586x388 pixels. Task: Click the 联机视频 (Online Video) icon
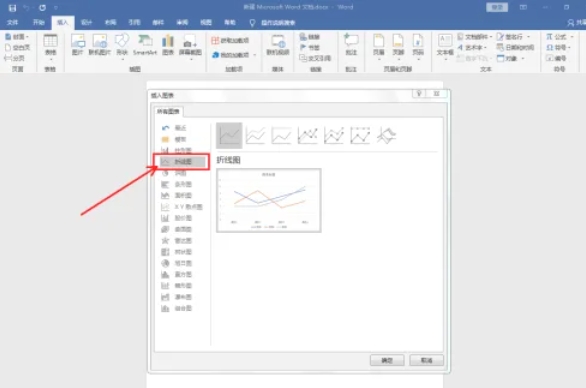point(278,45)
